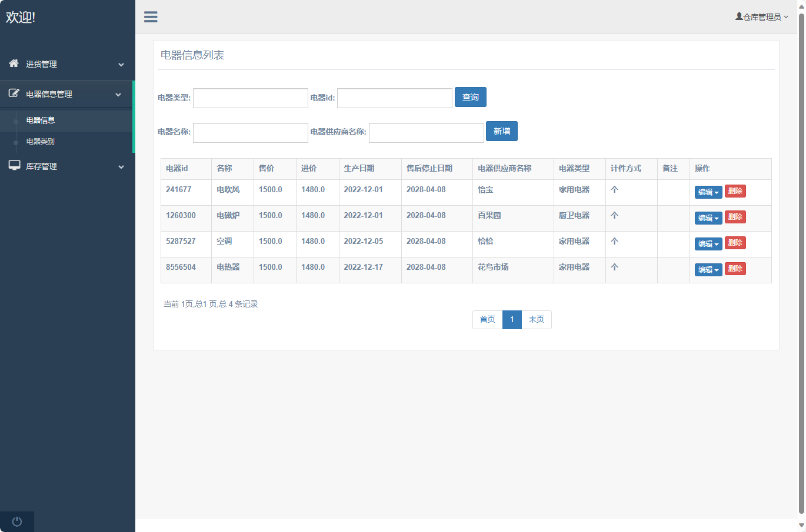The height and width of the screenshot is (532, 806).
Task: Open 编辑 dropdown for 空调 row
Action: (708, 244)
